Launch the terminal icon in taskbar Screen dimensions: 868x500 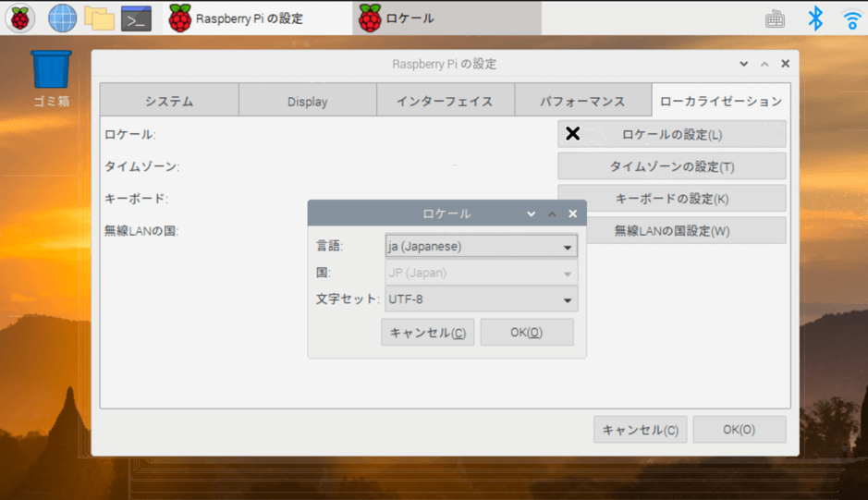[x=136, y=18]
